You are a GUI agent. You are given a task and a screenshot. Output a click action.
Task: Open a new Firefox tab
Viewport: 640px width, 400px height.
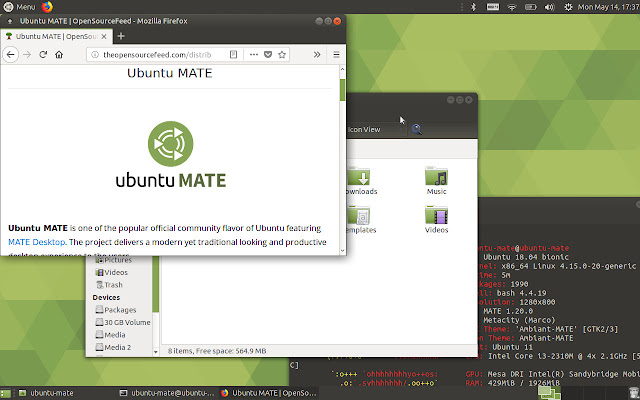click(121, 36)
